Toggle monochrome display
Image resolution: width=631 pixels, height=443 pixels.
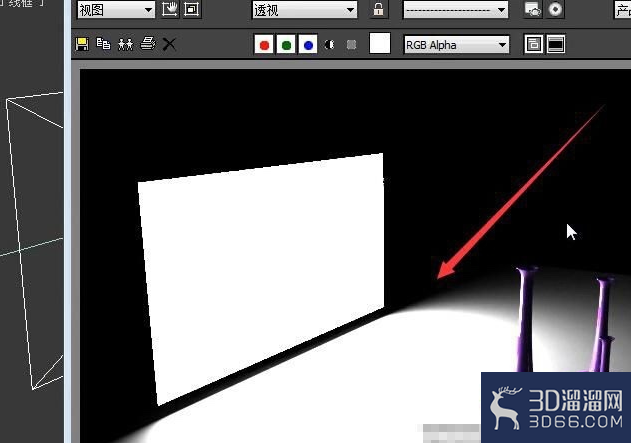click(351, 44)
